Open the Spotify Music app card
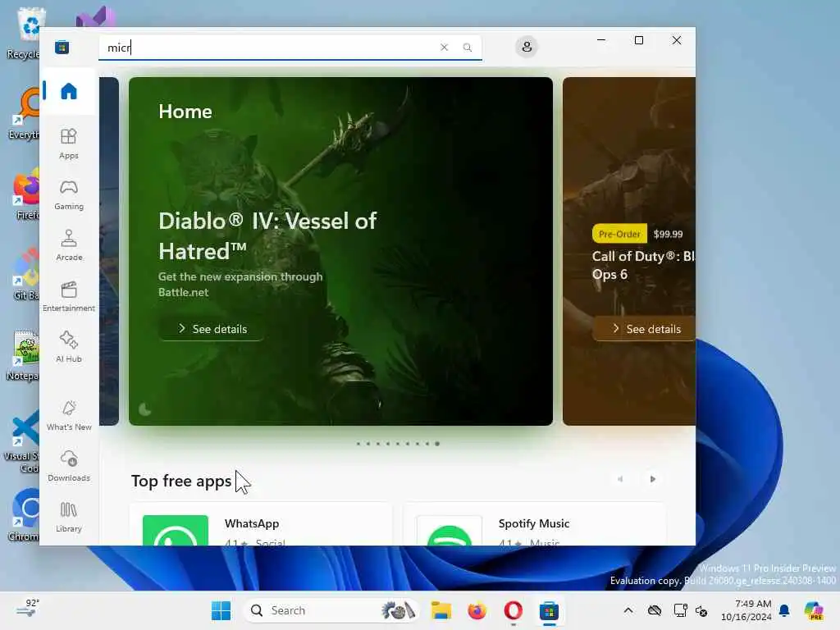This screenshot has height=630, width=840. tap(534, 524)
